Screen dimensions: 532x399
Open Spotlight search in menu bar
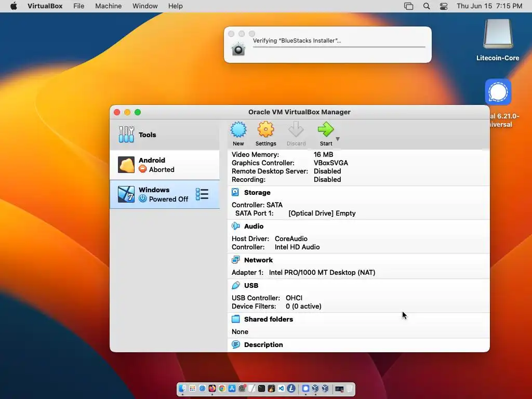click(427, 6)
